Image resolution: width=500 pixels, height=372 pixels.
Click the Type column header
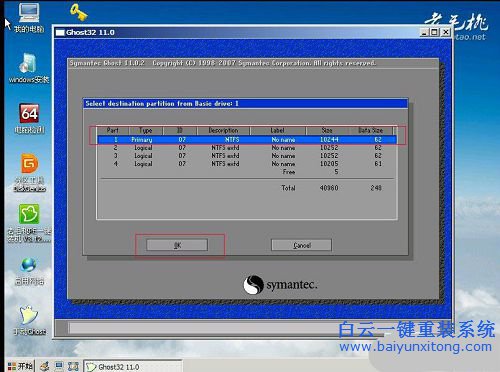[x=146, y=130]
